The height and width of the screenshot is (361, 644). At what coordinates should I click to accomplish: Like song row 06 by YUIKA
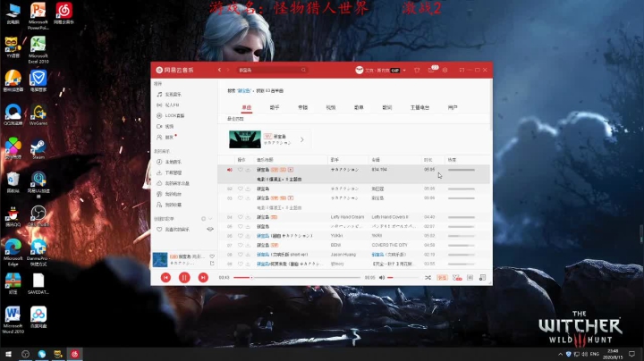pos(241,236)
